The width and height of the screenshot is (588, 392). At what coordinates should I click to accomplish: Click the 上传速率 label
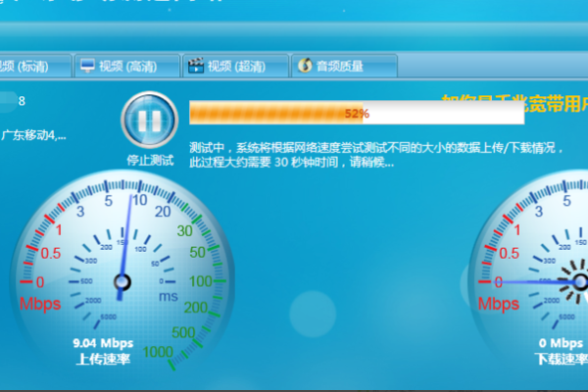104,360
